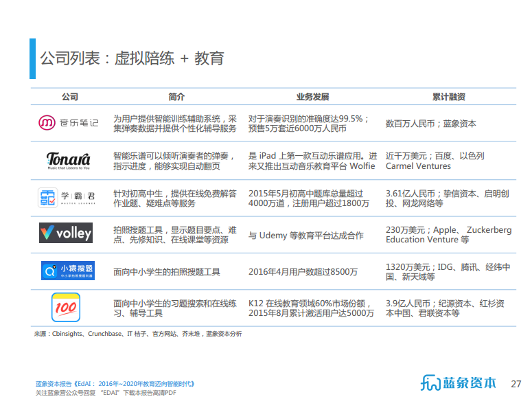Select description 面向中小学生的习题搜索和在线练习

coord(175,308)
